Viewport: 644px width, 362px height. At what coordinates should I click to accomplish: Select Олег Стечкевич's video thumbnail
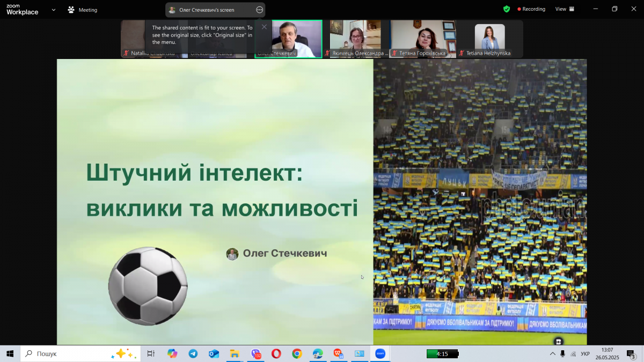(289, 39)
